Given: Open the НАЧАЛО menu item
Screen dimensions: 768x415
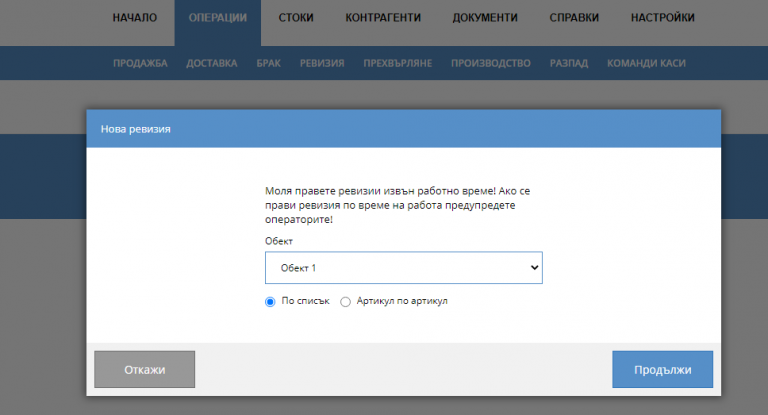Looking at the screenshot, I should [x=134, y=18].
